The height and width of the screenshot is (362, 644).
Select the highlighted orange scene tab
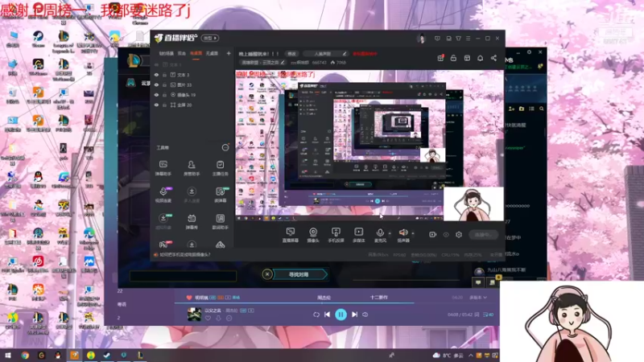click(x=196, y=53)
